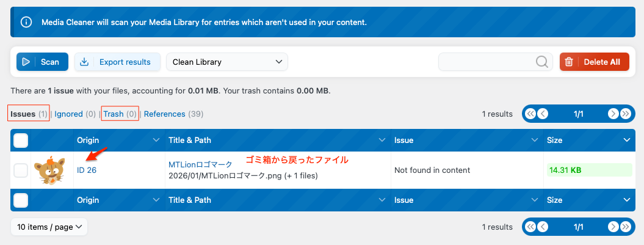Go to next page in top pagination
This screenshot has width=644, height=245.
pos(613,114)
